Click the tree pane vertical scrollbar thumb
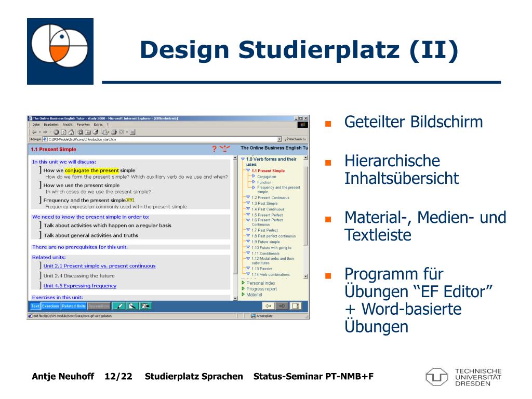This screenshot has height=399, width=532. pos(305,206)
